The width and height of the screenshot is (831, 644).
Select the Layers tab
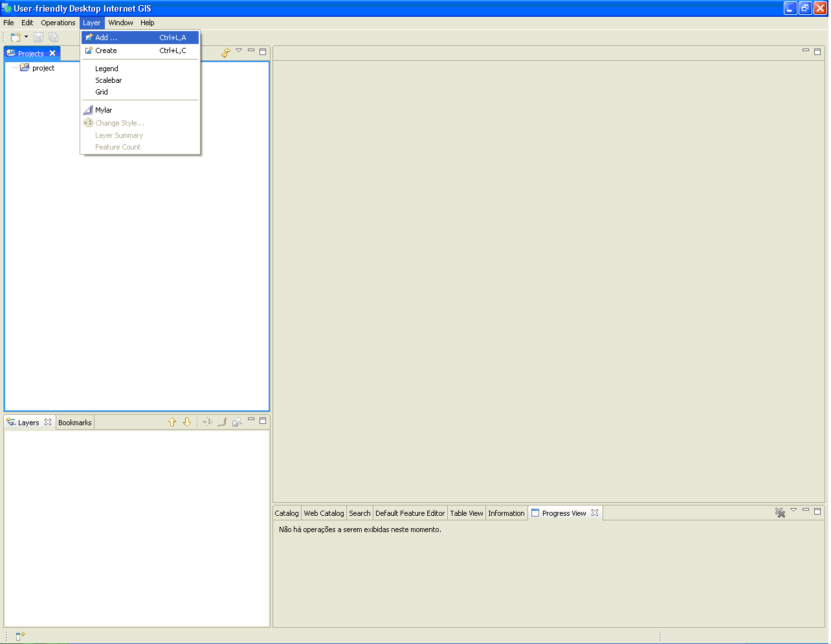pos(28,423)
